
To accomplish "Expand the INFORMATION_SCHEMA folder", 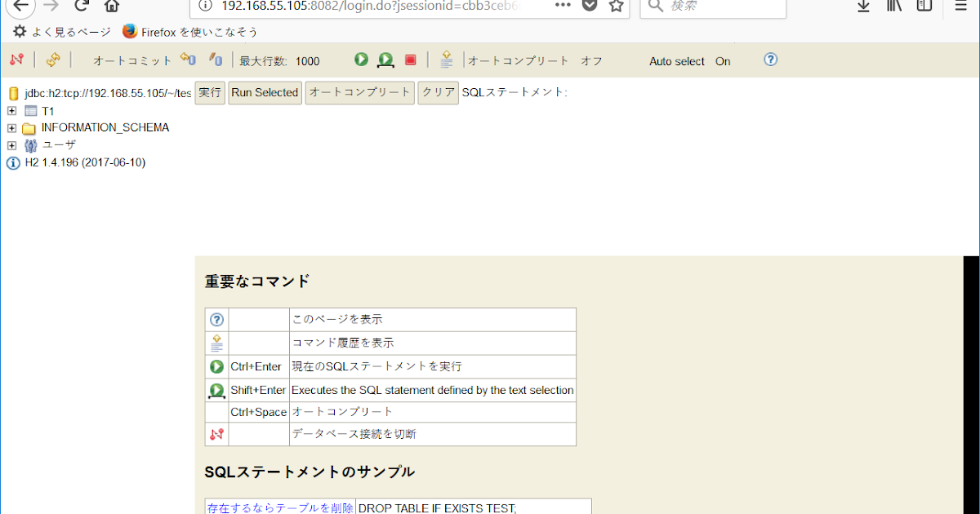I will coord(11,127).
